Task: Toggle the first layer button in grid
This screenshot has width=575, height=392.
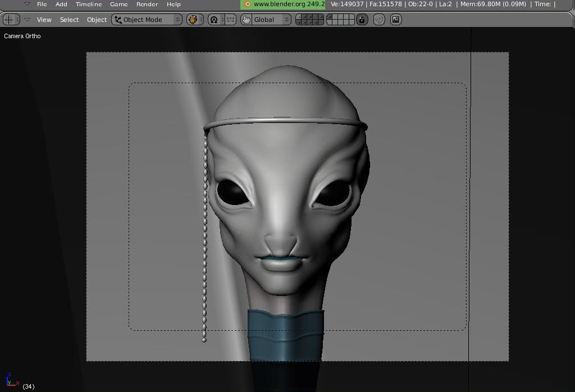Action: click(x=299, y=17)
